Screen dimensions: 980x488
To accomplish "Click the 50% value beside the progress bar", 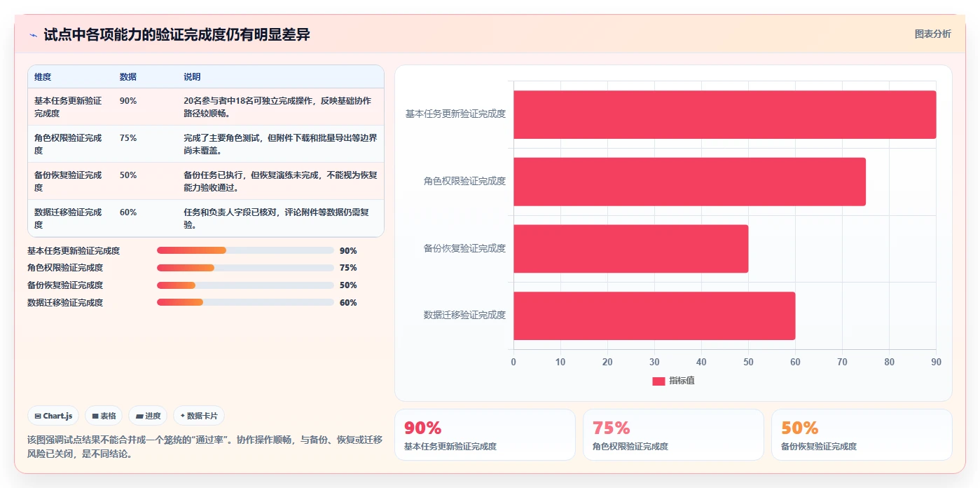I will pos(348,285).
